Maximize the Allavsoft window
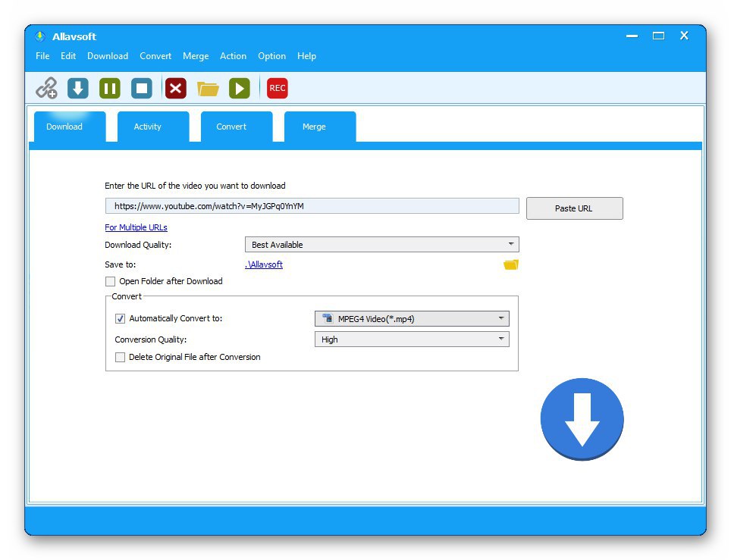This screenshot has height=560, width=731. click(x=658, y=36)
